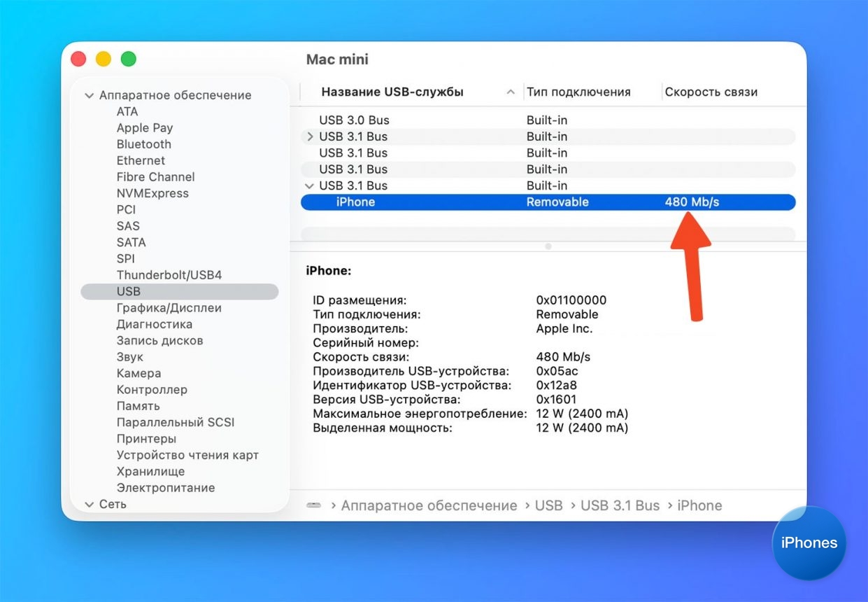Expand the Сеть section chevron
This screenshot has height=602, width=868.
(x=90, y=504)
